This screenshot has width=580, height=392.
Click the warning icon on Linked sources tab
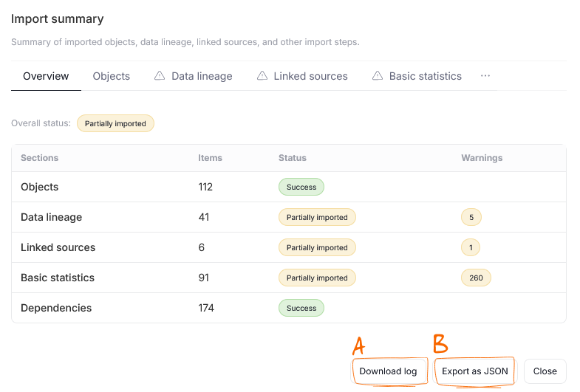pos(262,76)
